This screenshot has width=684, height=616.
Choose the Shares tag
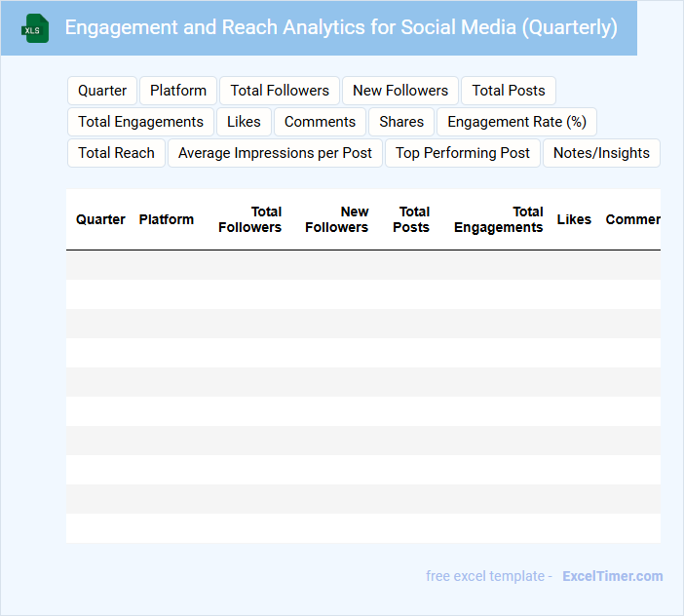point(401,122)
